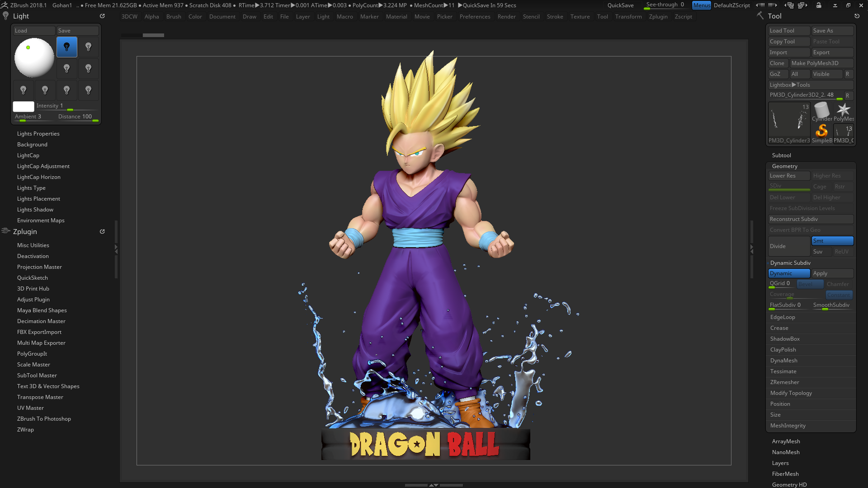
Task: Expand the ArrayMesh section
Action: click(786, 441)
